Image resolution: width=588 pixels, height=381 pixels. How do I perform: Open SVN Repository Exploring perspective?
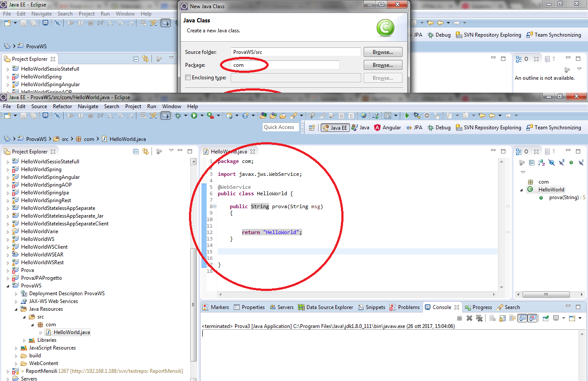[x=488, y=127]
